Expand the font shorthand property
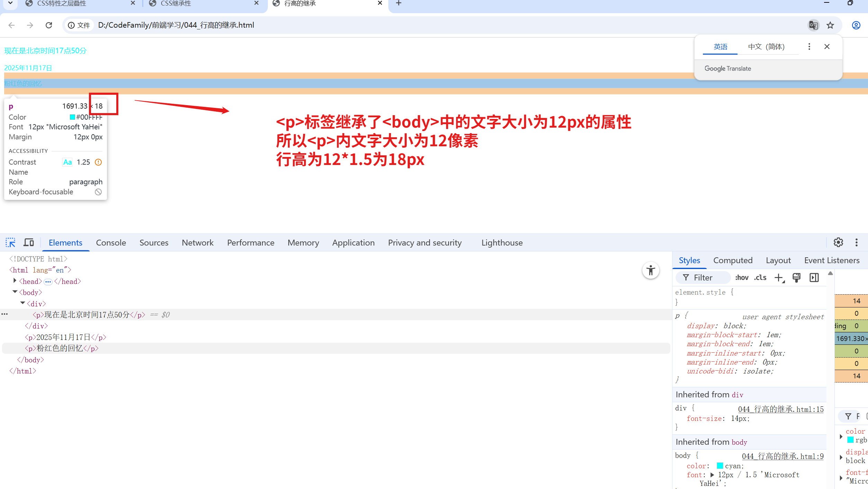 click(712, 475)
